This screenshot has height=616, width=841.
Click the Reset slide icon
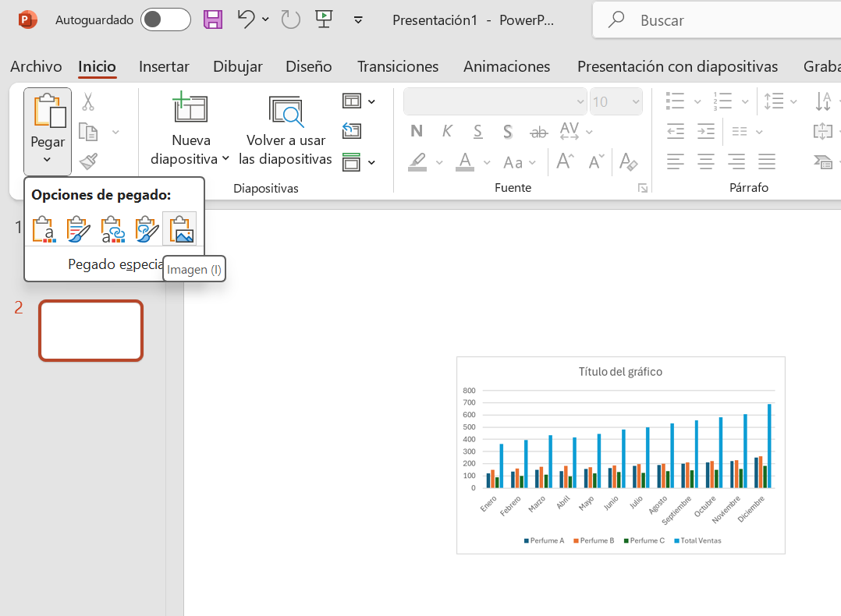point(352,131)
